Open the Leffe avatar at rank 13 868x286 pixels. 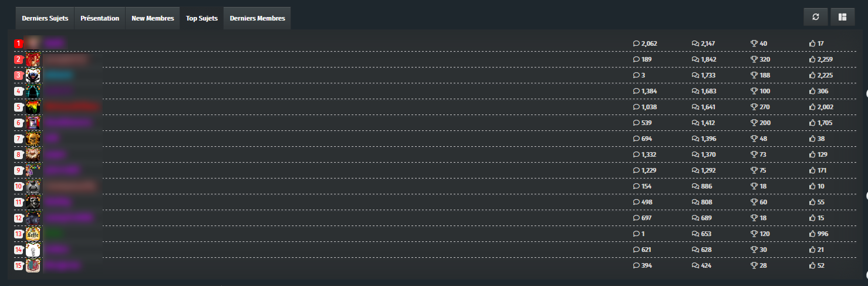coord(33,234)
